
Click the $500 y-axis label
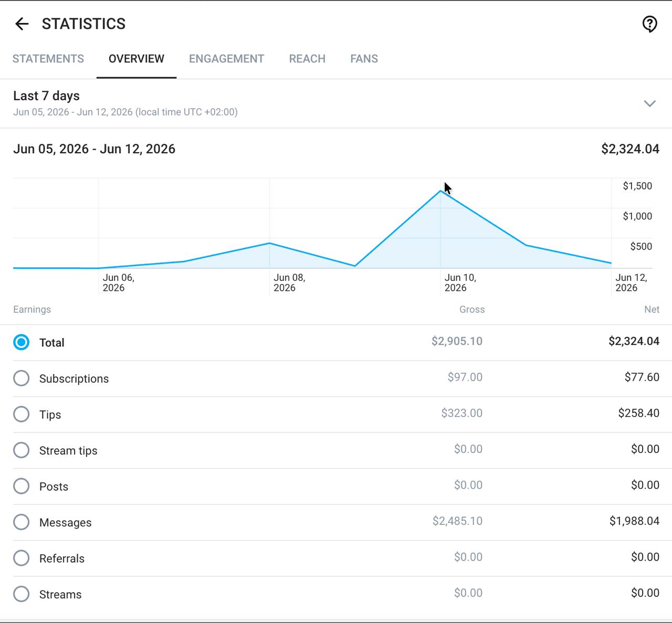[641, 246]
